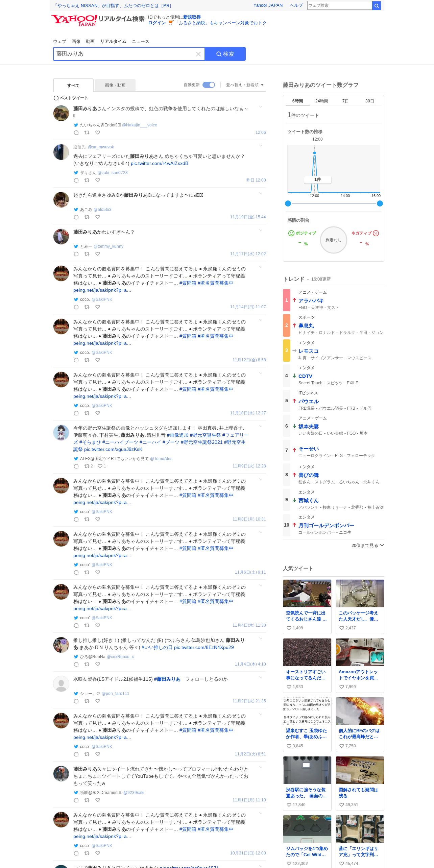
Task: Retweet the tweet by @tommy_kunny
Action: [x=87, y=254]
